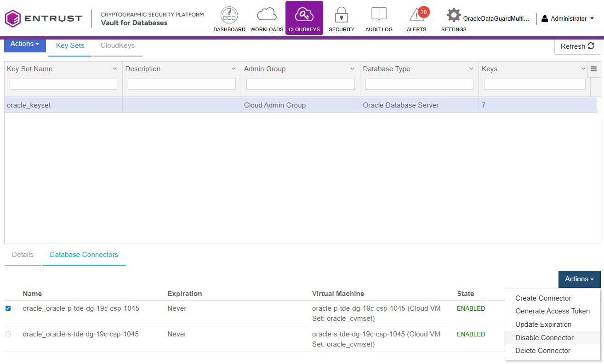
Task: Check the oracle-s-tde-dg connector checkbox
Action: pyautogui.click(x=8, y=334)
